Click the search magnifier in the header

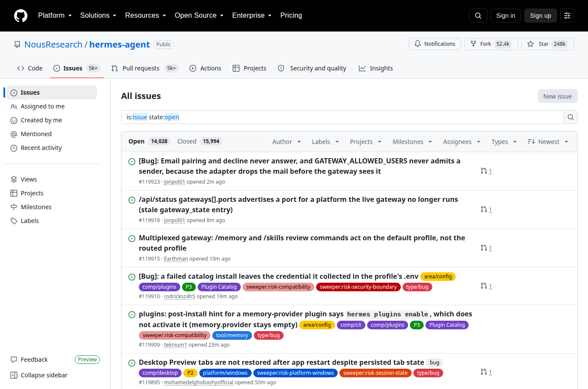478,16
